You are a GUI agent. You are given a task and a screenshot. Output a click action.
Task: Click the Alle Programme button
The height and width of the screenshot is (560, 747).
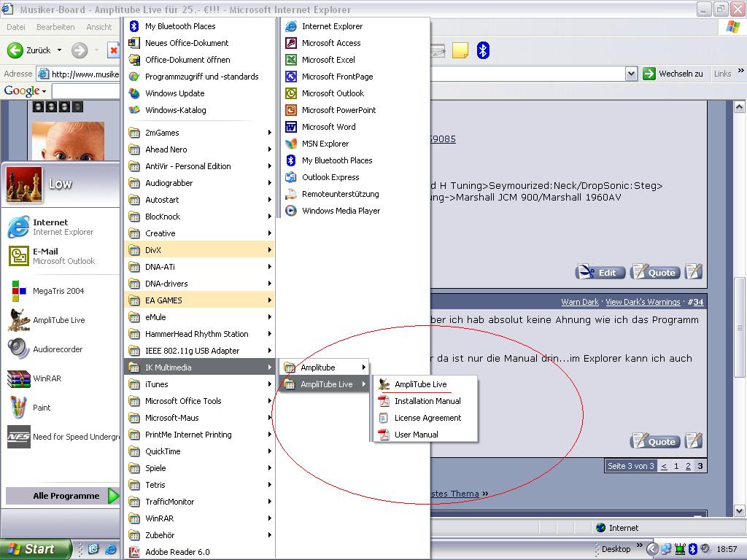tap(62, 496)
